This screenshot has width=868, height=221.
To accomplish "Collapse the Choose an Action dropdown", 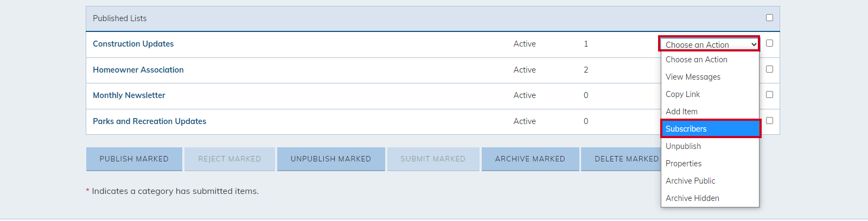I will [x=709, y=44].
